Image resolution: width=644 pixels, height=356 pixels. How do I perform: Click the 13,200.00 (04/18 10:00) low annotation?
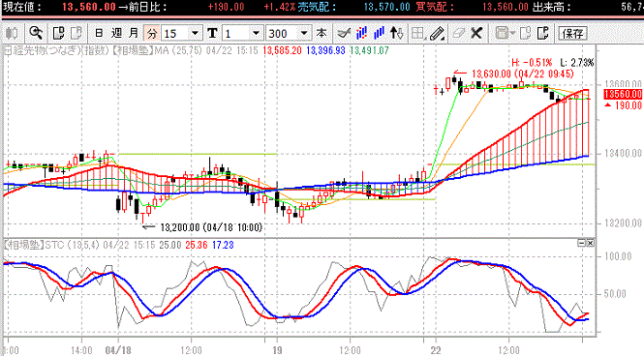point(211,227)
